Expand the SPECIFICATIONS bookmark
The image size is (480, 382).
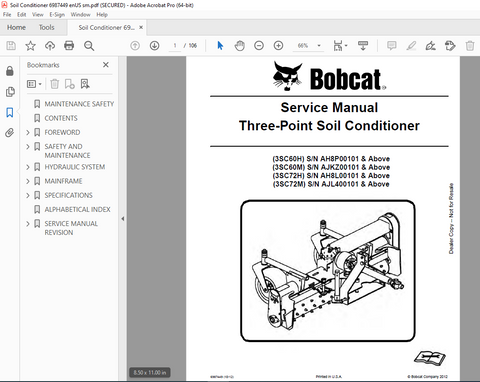(x=28, y=195)
